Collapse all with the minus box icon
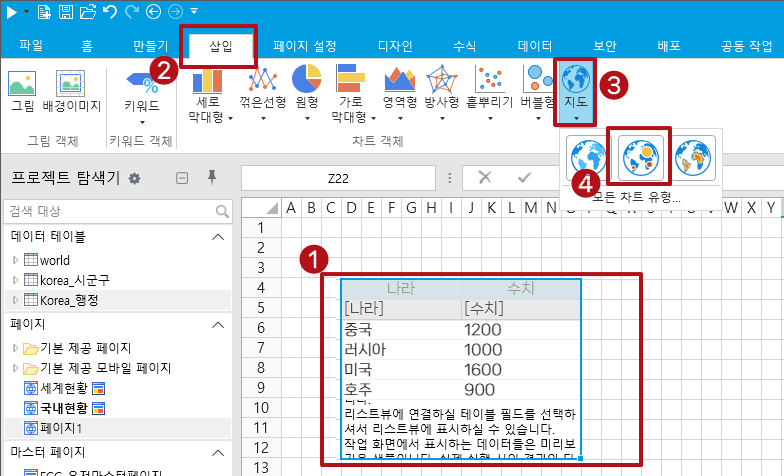Image resolution: width=784 pixels, height=476 pixels. (181, 177)
